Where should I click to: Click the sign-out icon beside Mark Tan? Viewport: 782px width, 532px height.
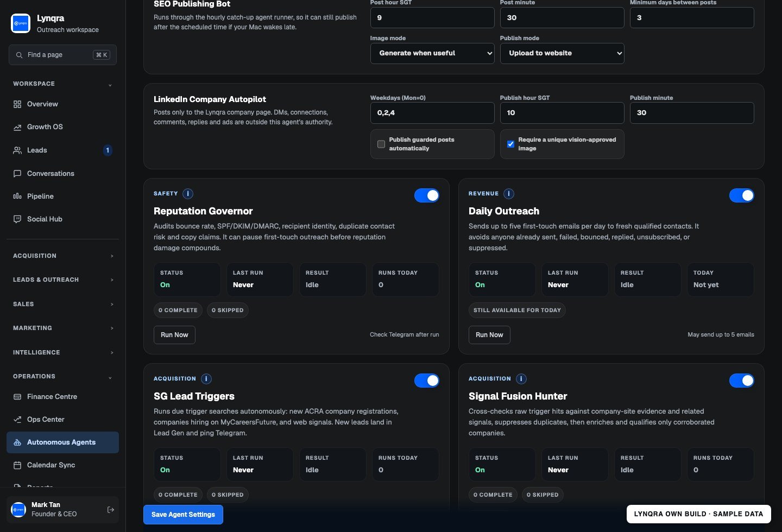111,510
